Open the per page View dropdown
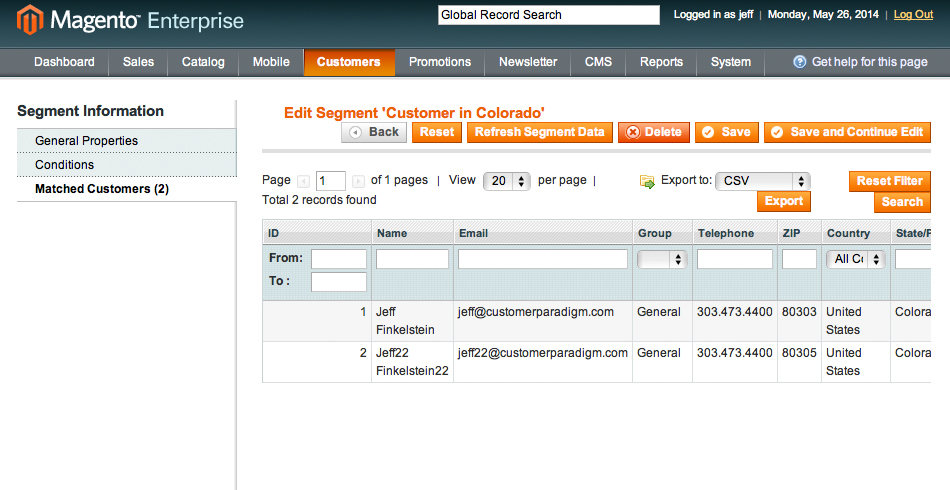 507,181
